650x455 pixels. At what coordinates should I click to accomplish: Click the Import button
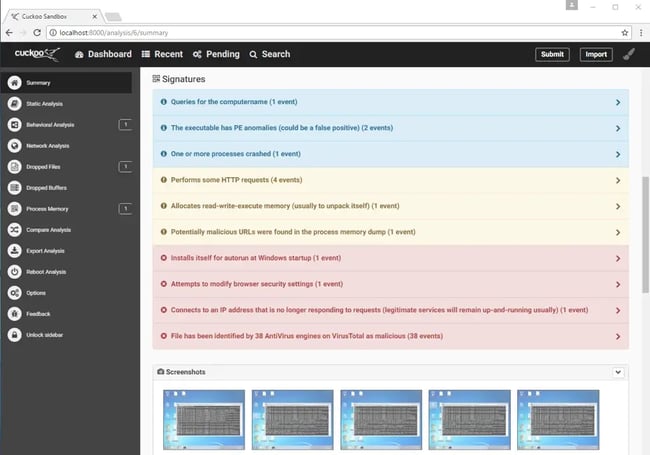click(596, 54)
